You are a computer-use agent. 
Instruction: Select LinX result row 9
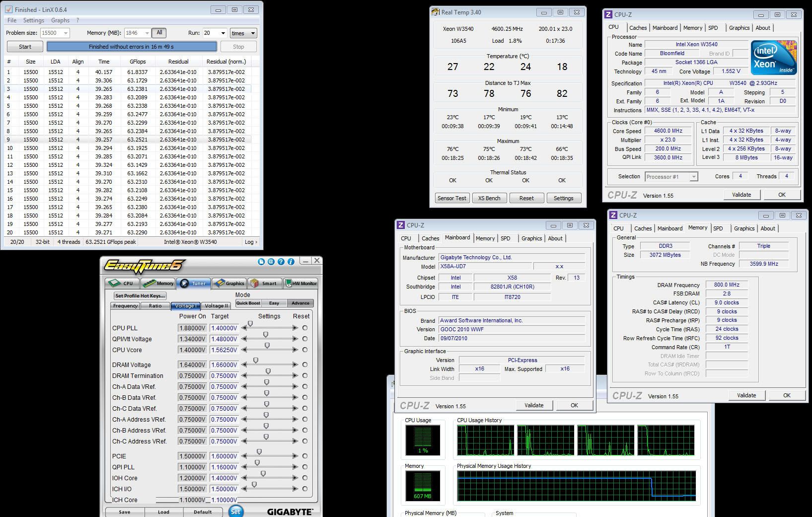(128, 140)
